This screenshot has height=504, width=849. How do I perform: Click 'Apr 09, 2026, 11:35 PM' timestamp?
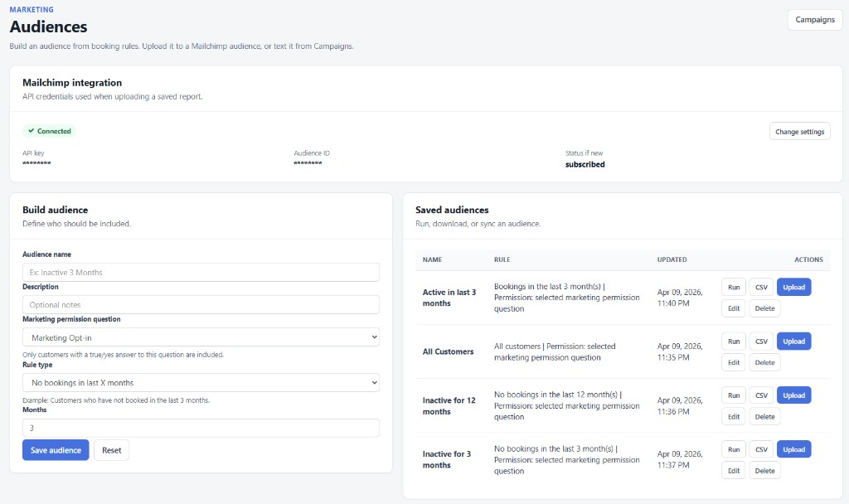[680, 351]
